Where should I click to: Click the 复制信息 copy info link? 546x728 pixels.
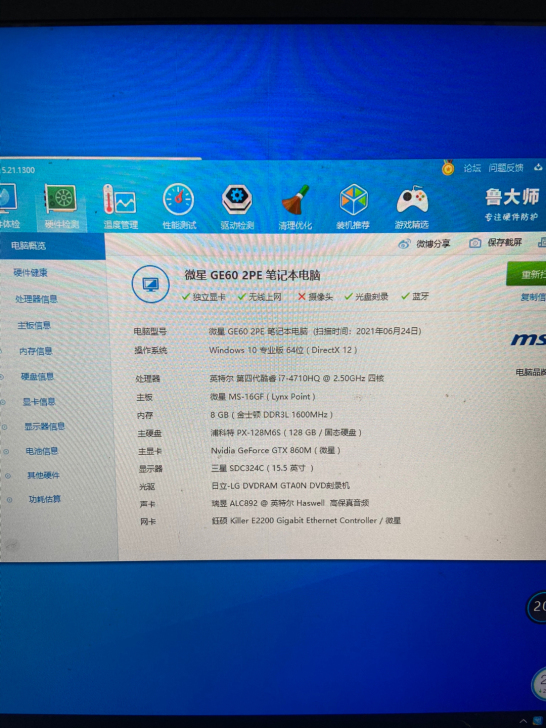pyautogui.click(x=533, y=297)
